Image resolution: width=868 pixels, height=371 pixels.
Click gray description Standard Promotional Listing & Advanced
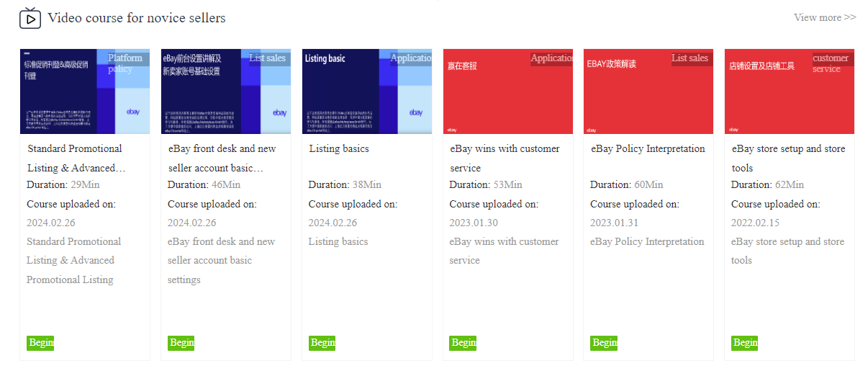(x=74, y=261)
